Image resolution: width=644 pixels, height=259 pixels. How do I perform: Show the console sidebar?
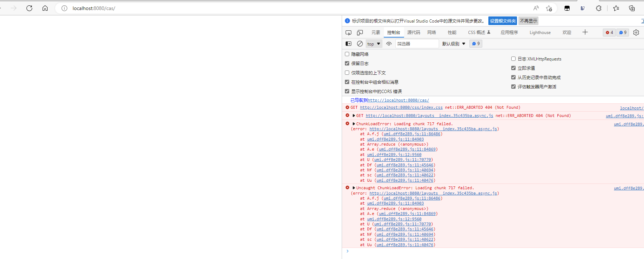pyautogui.click(x=348, y=44)
